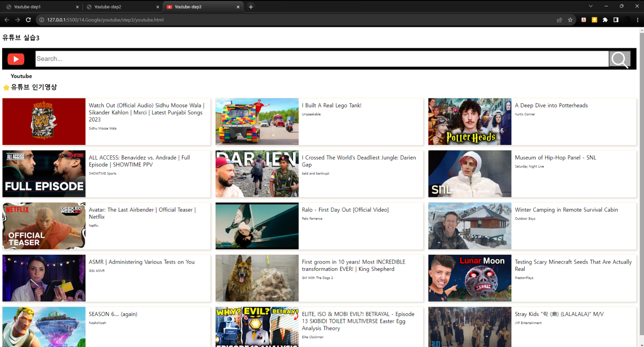
Task: Open the Lunar Moon Minecraft thumbnail
Action: [470, 278]
